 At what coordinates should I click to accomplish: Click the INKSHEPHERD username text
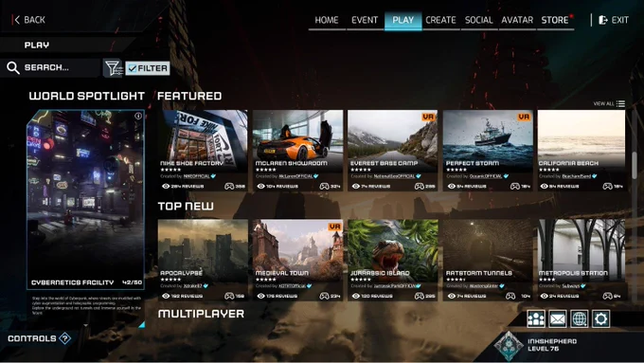(552, 341)
